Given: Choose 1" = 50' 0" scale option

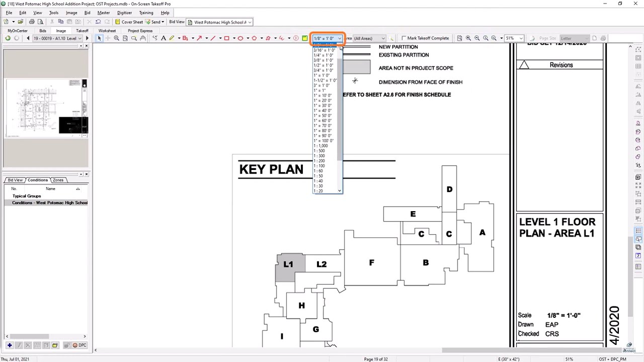Looking at the screenshot, I should (x=323, y=116).
